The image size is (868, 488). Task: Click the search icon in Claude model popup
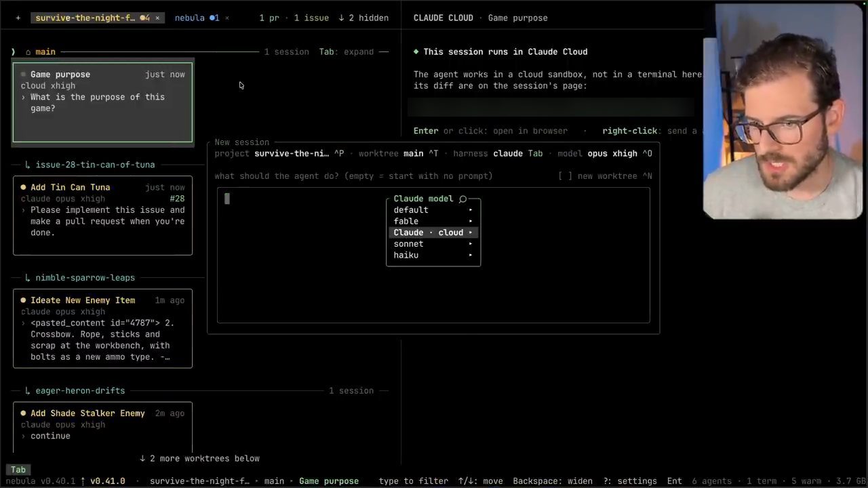462,199
